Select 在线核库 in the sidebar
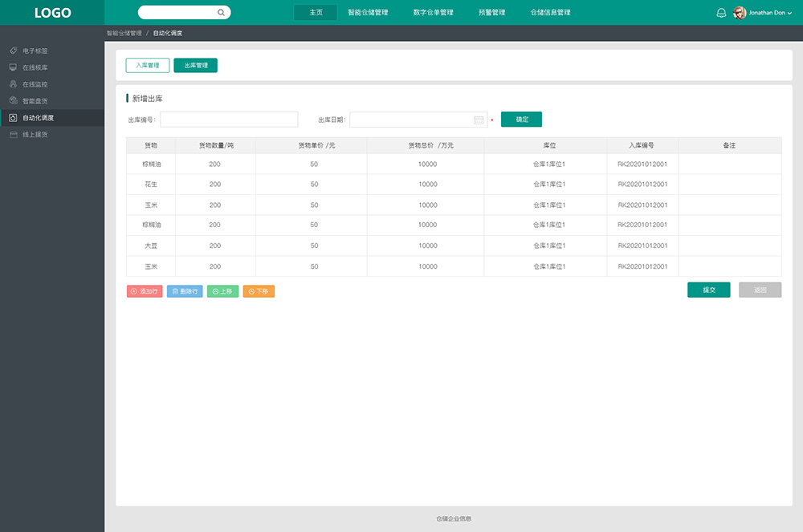Image resolution: width=803 pixels, height=532 pixels. [51, 67]
